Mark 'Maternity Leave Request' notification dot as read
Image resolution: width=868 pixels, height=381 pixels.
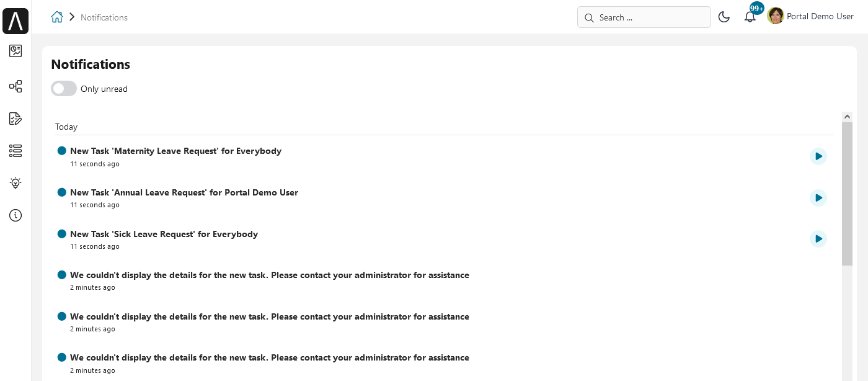click(x=61, y=151)
